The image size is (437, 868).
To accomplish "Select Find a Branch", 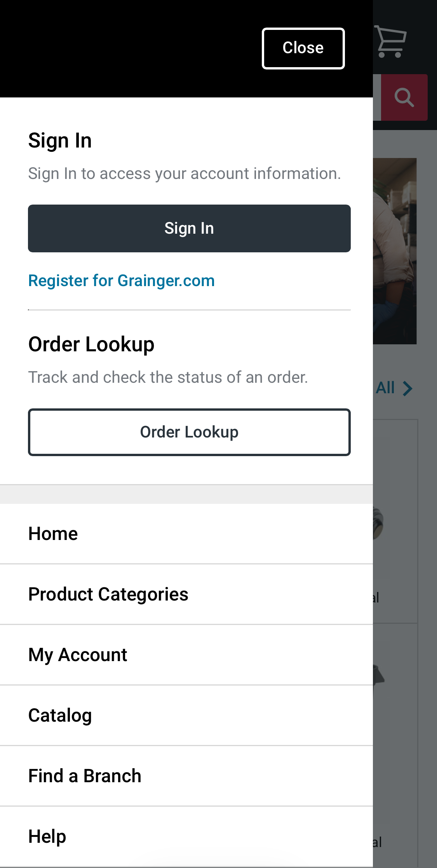I will point(84,776).
